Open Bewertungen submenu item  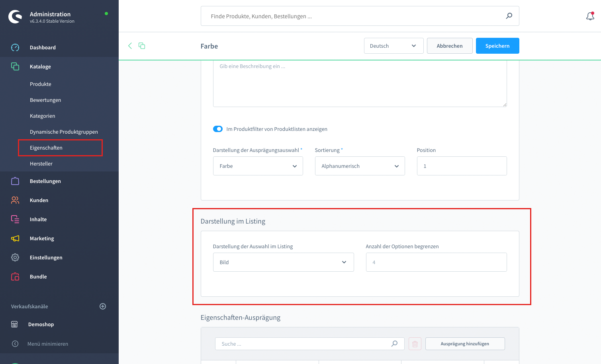(45, 100)
